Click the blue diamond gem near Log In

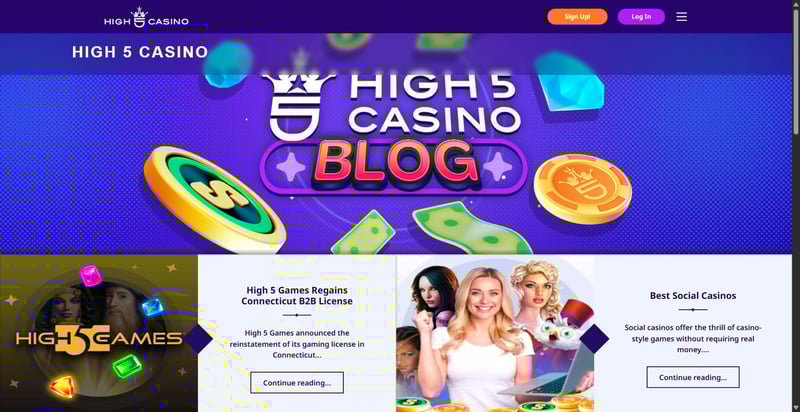570,82
